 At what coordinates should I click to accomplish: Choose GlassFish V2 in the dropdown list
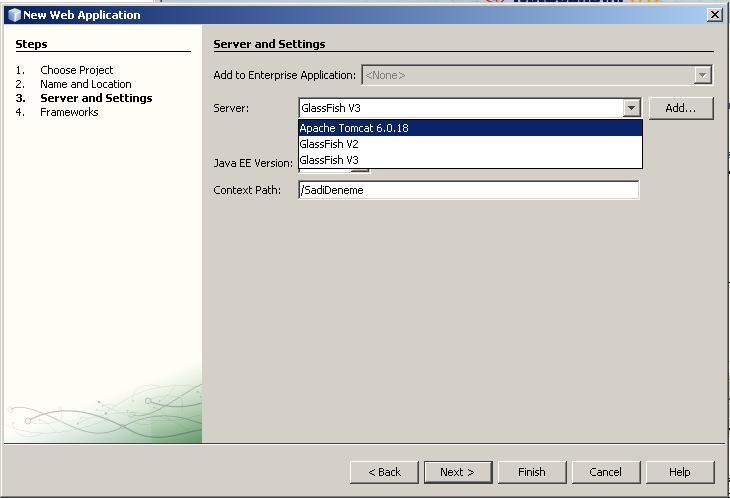pos(470,144)
